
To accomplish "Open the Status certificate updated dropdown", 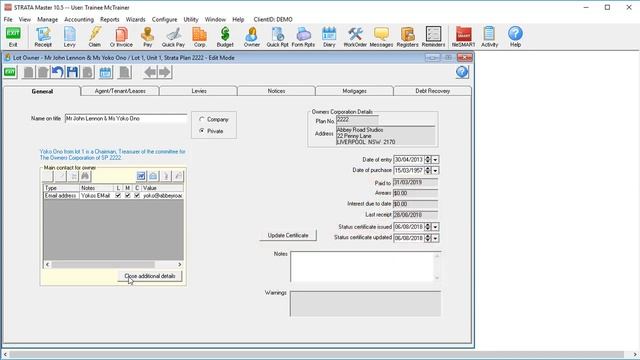I will coord(435,238).
